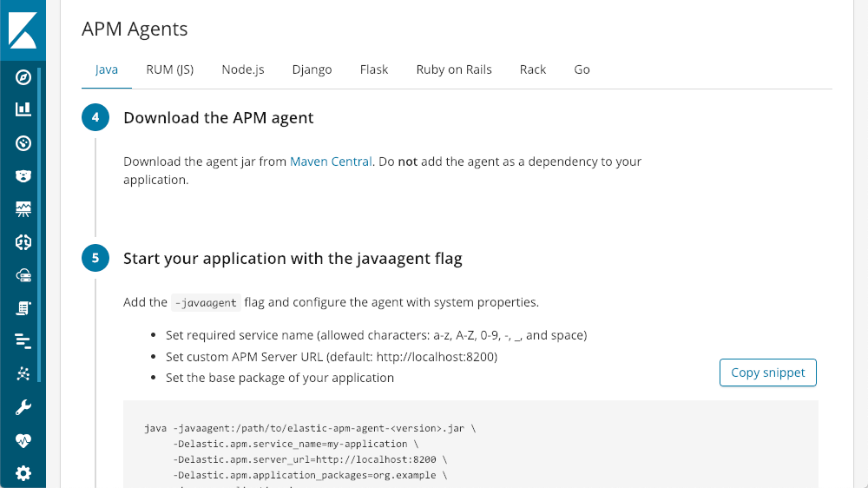Open APM via stacked lines icon

pos(23,341)
